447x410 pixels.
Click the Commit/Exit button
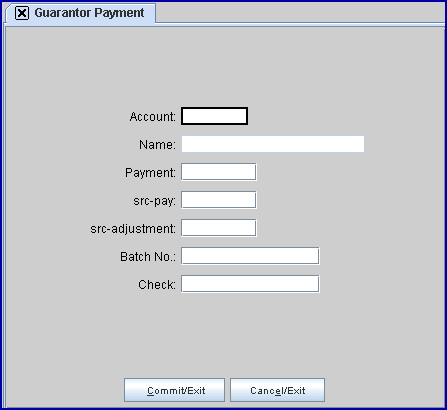point(174,390)
